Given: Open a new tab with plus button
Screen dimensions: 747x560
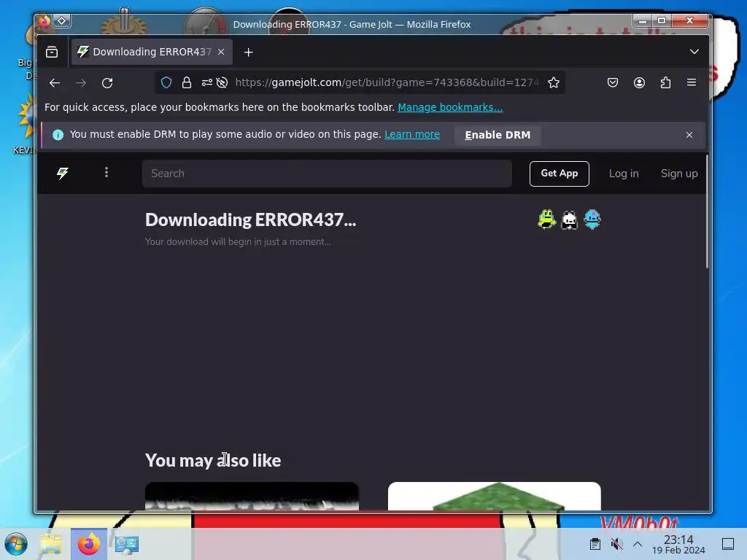Looking at the screenshot, I should (248, 52).
